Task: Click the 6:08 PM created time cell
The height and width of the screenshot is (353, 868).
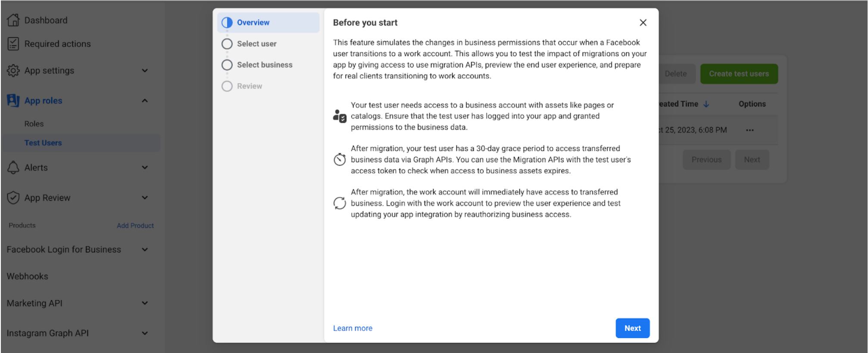Action: click(693, 130)
